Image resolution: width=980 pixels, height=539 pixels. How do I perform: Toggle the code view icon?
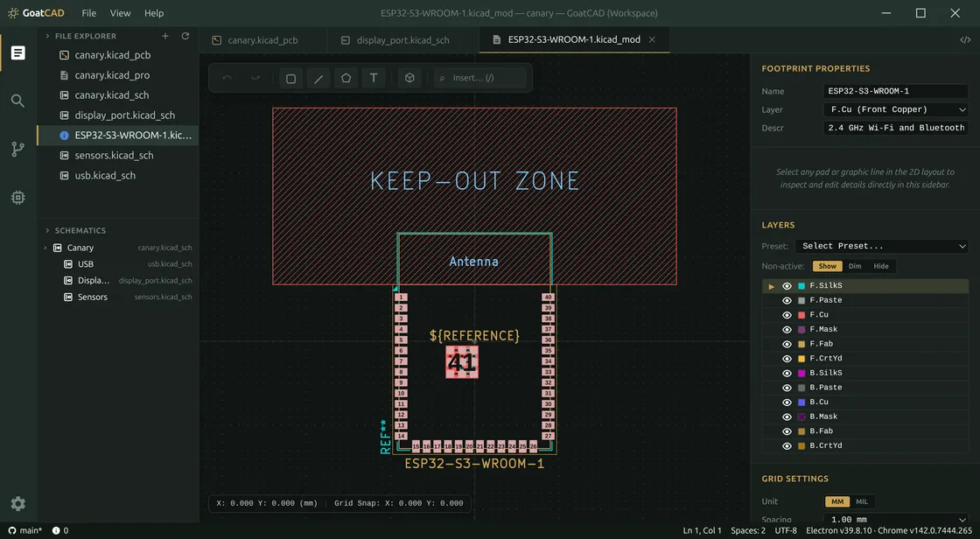(x=965, y=40)
